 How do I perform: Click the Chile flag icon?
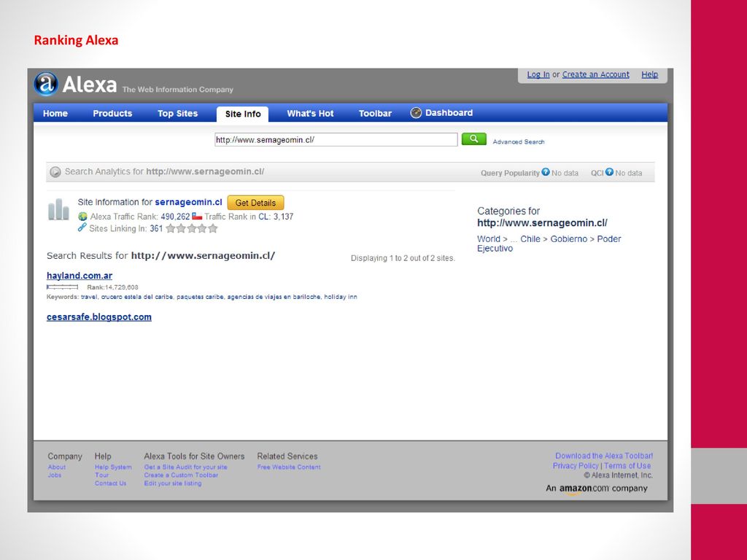[197, 216]
